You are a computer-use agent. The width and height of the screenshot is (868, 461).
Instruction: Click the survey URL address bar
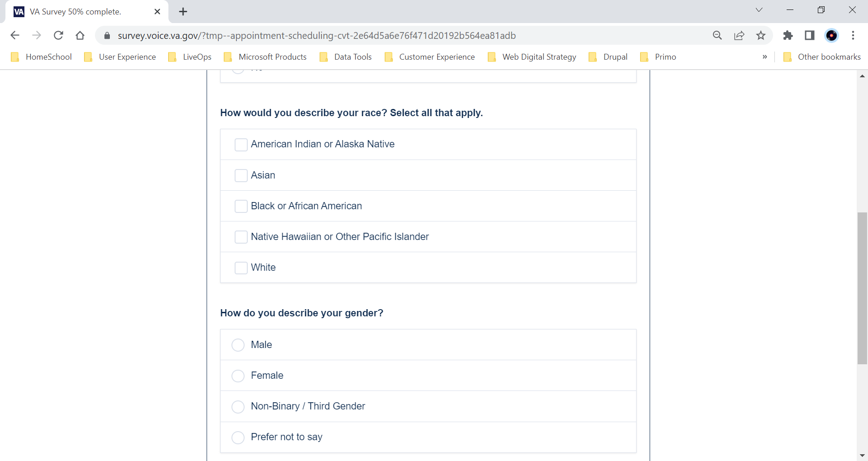click(316, 35)
